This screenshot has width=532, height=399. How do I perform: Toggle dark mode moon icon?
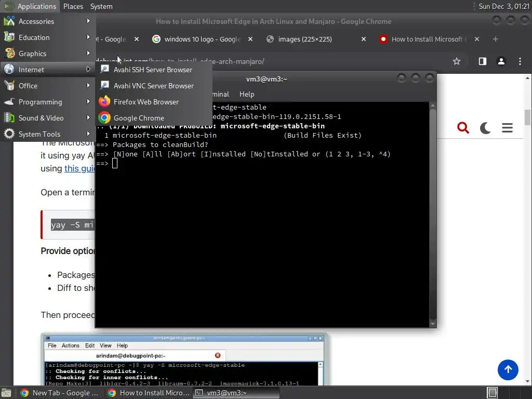[x=485, y=128]
